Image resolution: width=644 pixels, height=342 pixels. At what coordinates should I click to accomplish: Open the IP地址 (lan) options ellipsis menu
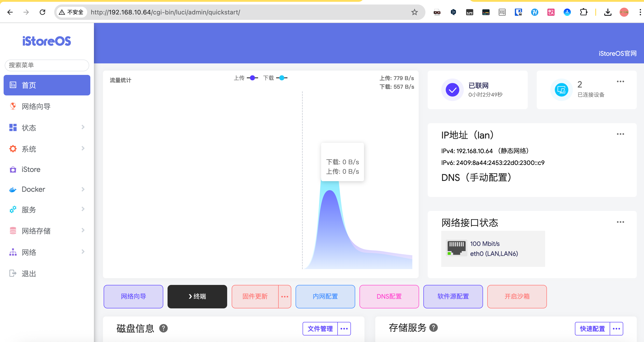621,134
